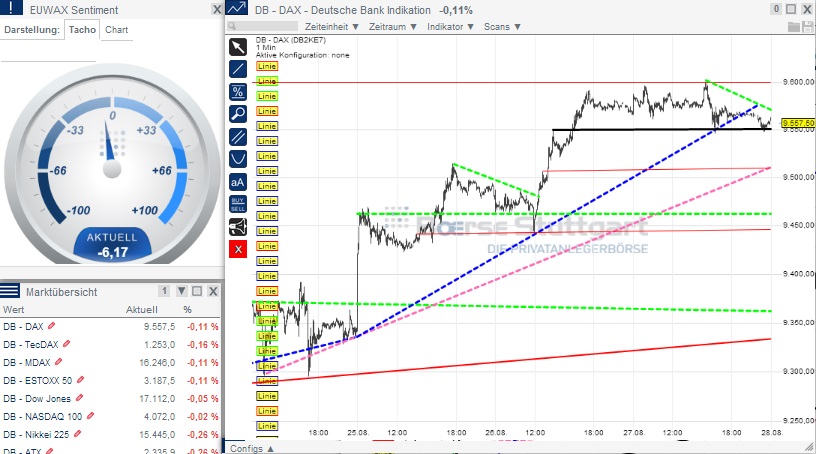The image size is (816, 454).
Task: Click the megaphone alert tool
Action: tap(238, 227)
